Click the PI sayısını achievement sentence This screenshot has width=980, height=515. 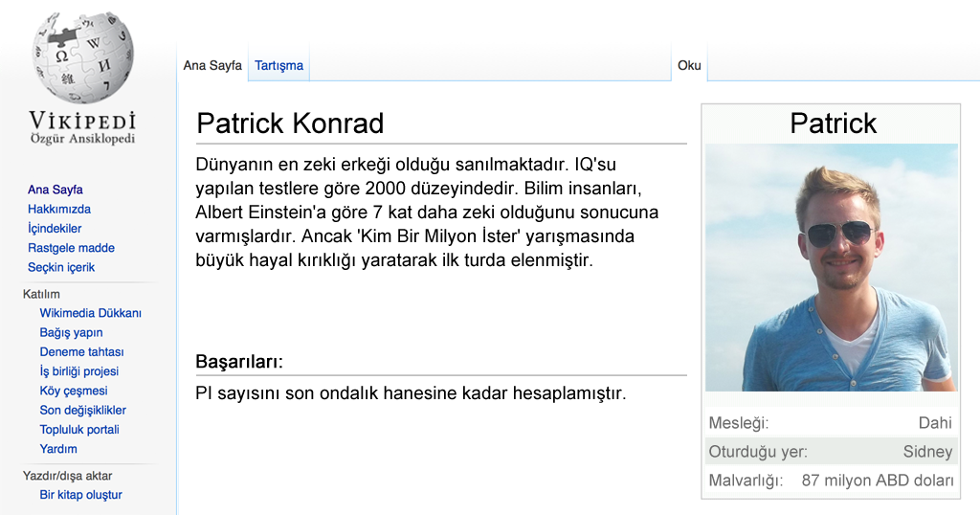[411, 393]
